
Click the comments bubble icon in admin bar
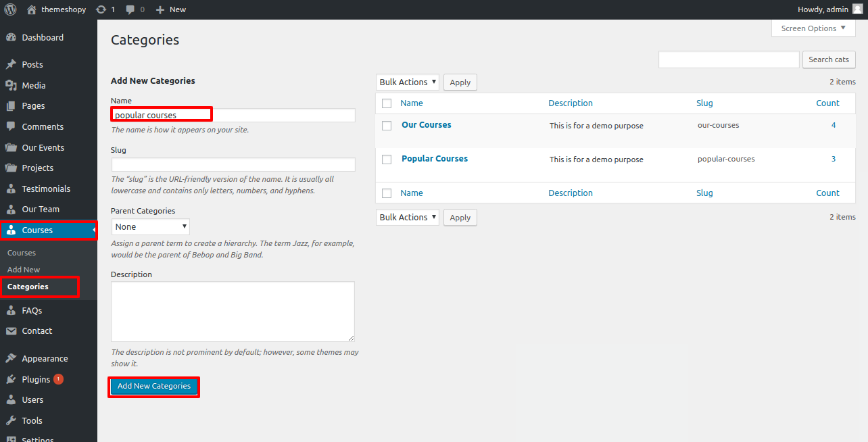130,9
